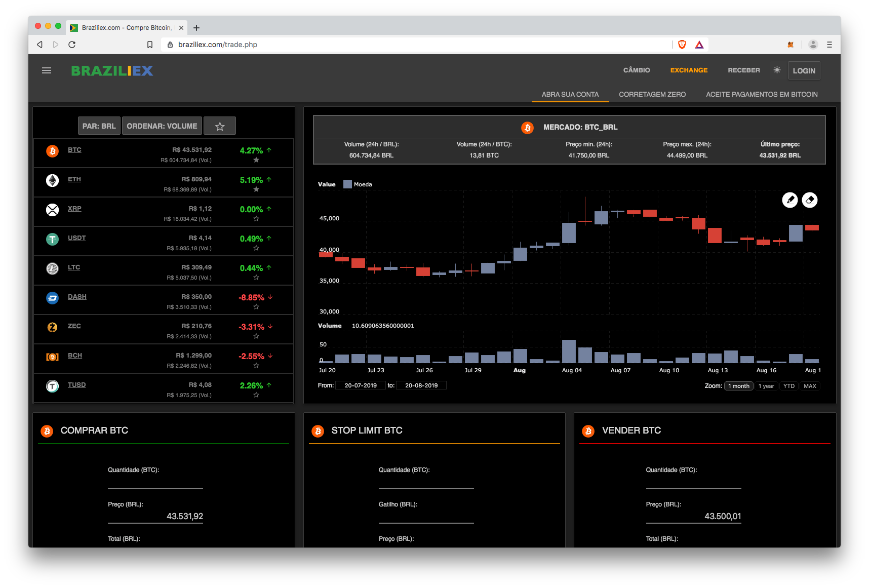Select the chart eraser tool
This screenshot has height=588, width=869.
(x=810, y=200)
